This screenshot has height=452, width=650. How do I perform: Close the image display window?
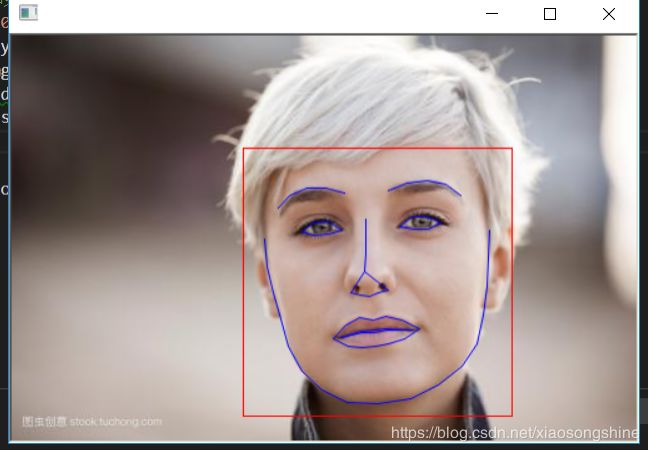pos(609,14)
